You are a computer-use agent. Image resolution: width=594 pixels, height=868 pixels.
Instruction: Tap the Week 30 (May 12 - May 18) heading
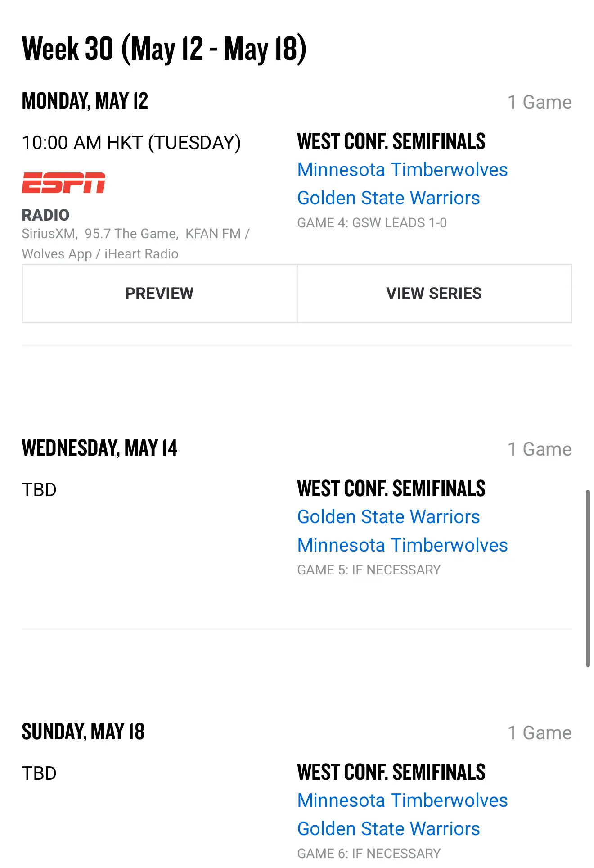[x=164, y=49]
